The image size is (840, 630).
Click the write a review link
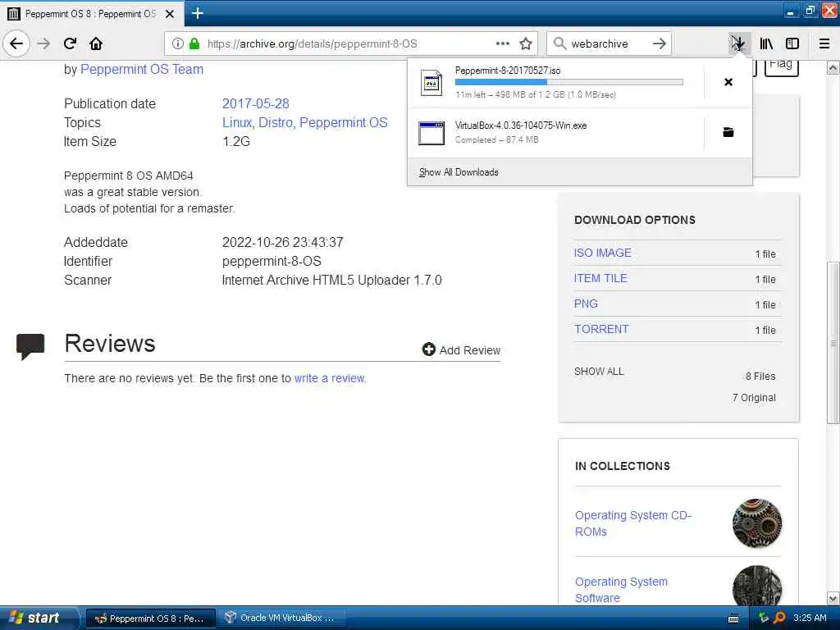330,378
